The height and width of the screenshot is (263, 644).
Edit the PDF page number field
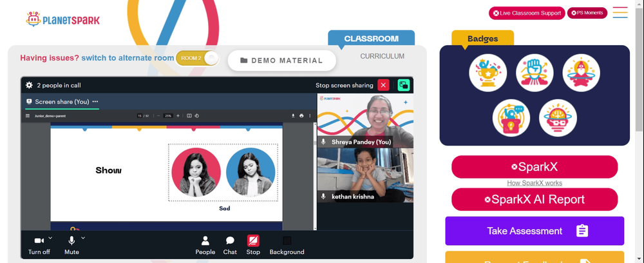140,116
